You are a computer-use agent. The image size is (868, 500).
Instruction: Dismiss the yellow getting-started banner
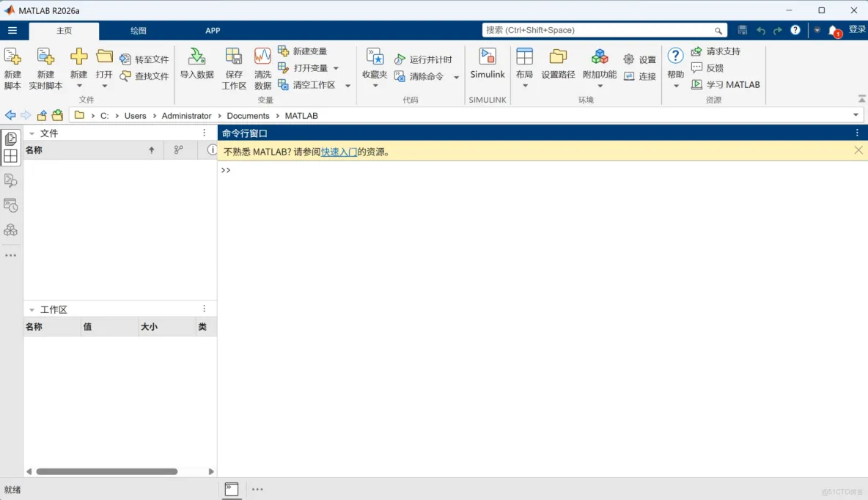point(858,150)
